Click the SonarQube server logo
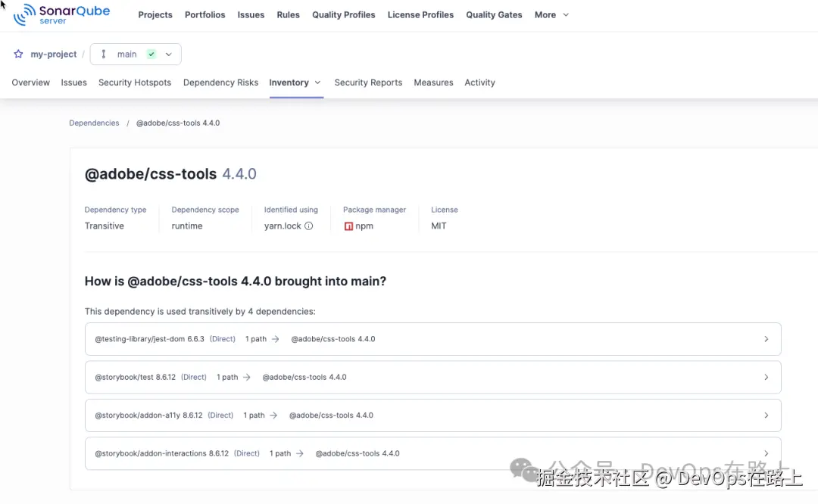Screen dimensions: 818x504 coord(61,14)
